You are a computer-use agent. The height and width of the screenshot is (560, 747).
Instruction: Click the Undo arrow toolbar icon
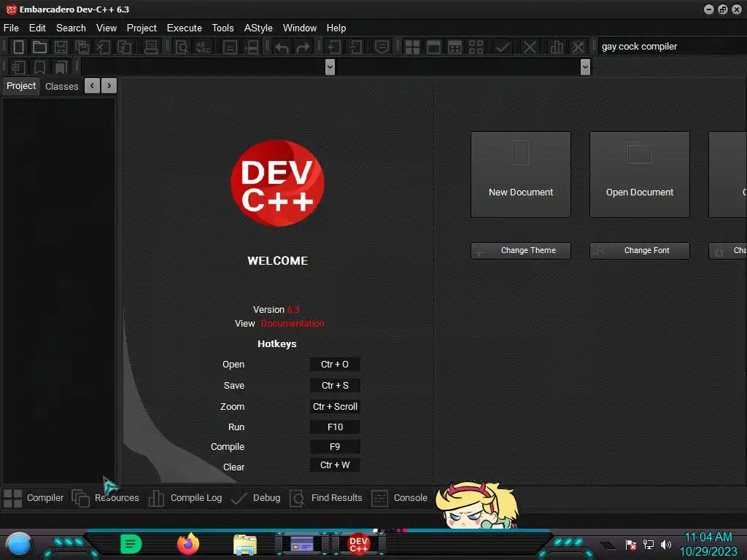pos(282,47)
